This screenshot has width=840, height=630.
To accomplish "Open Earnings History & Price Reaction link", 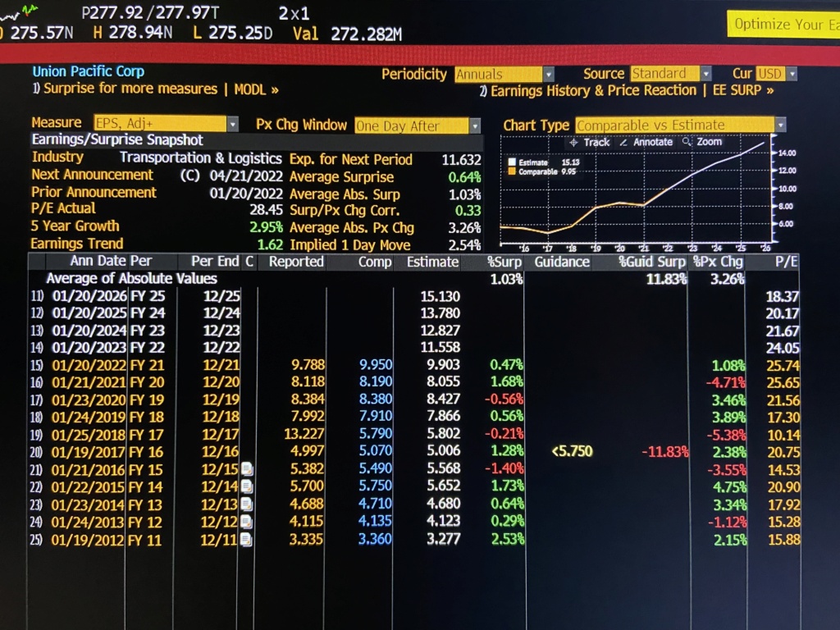I will [627, 90].
